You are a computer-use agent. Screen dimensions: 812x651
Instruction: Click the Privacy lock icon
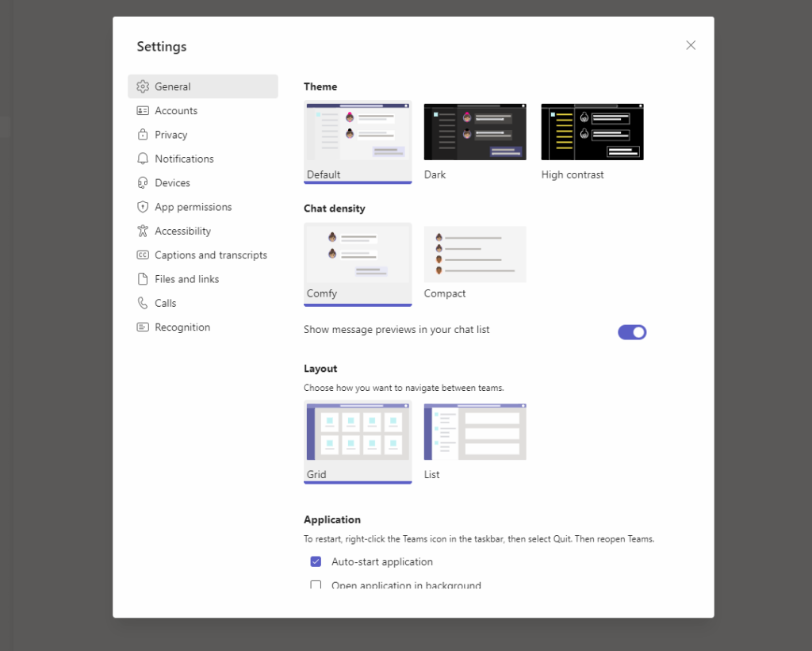pos(143,135)
